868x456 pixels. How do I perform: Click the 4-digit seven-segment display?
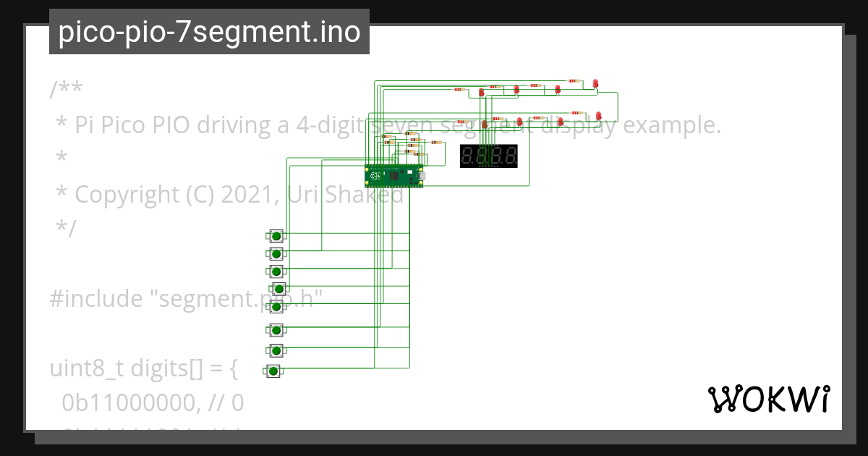[488, 156]
